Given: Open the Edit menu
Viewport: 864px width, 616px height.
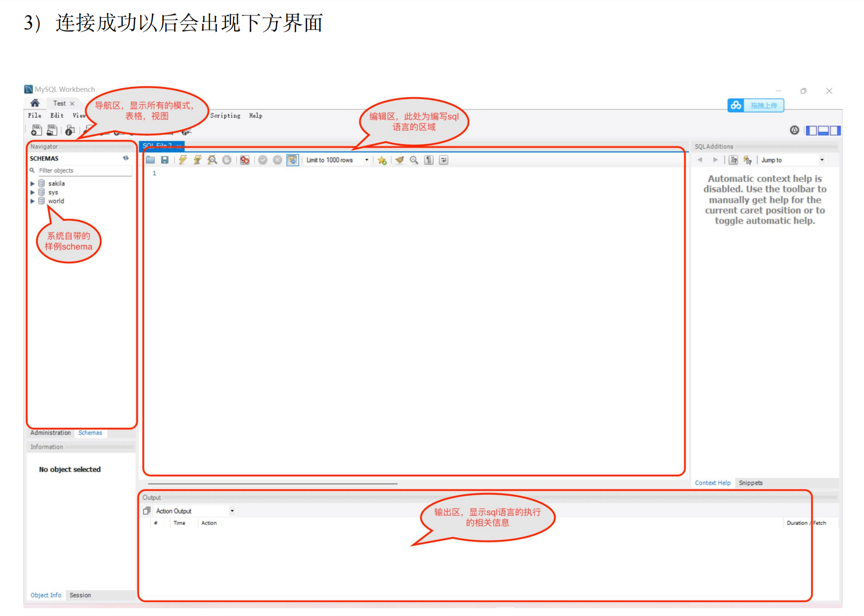Looking at the screenshot, I should (57, 115).
